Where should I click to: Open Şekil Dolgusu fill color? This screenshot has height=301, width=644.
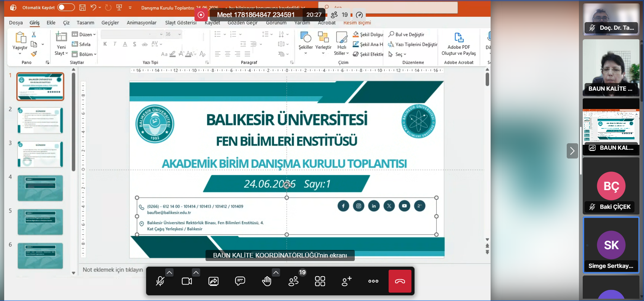368,34
